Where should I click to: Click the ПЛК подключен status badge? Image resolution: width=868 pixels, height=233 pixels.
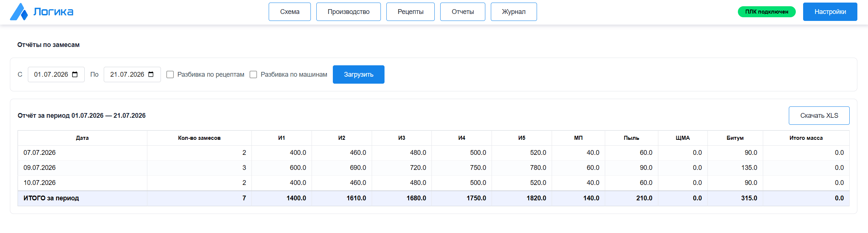coord(767,12)
